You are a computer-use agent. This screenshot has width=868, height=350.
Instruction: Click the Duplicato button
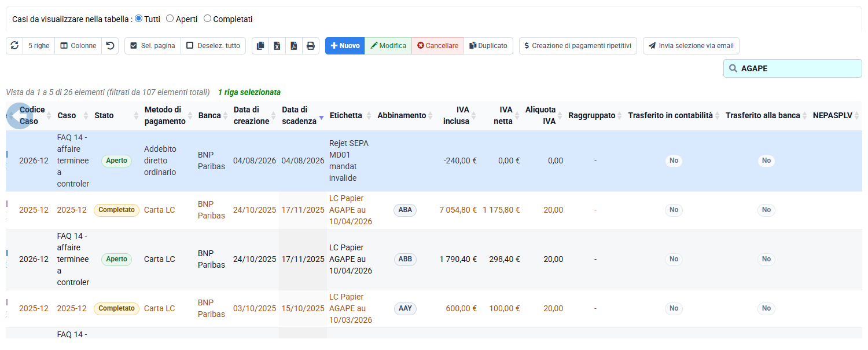click(x=488, y=46)
